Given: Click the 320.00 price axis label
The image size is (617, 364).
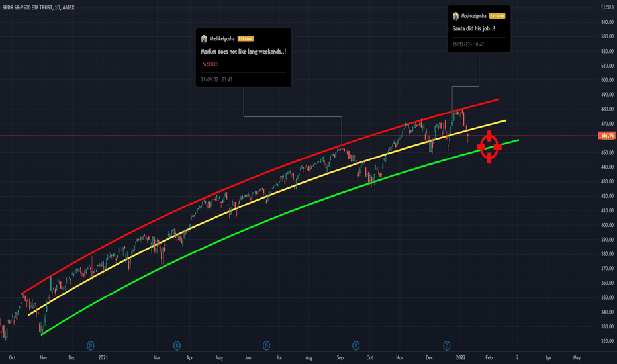Looking at the screenshot, I should pos(607,341).
